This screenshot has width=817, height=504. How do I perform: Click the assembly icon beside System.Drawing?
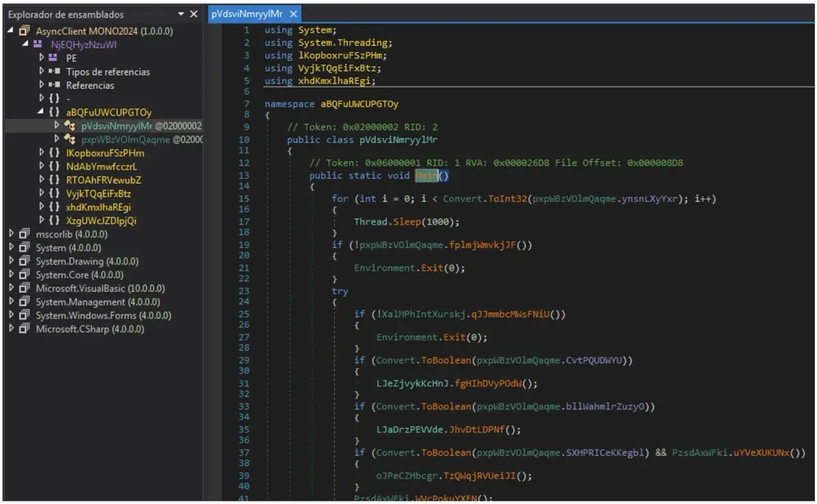pyautogui.click(x=25, y=261)
